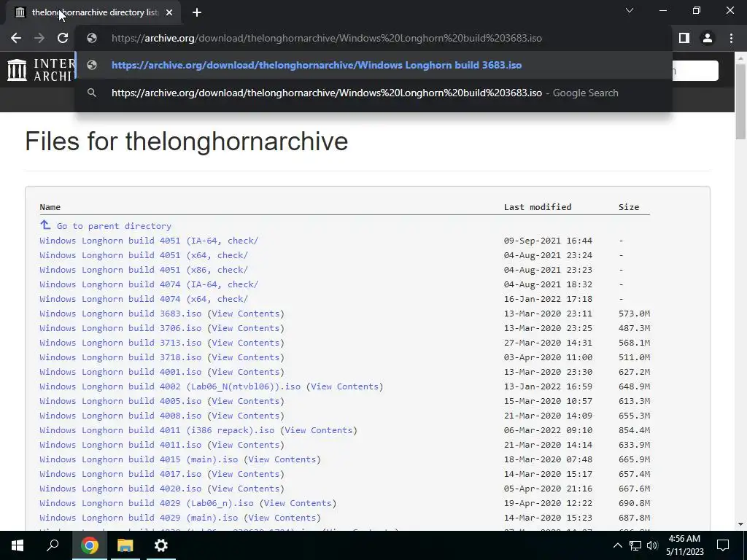Open Settings gear in the taskbar
Screen dimensions: 747x560
click(x=161, y=545)
